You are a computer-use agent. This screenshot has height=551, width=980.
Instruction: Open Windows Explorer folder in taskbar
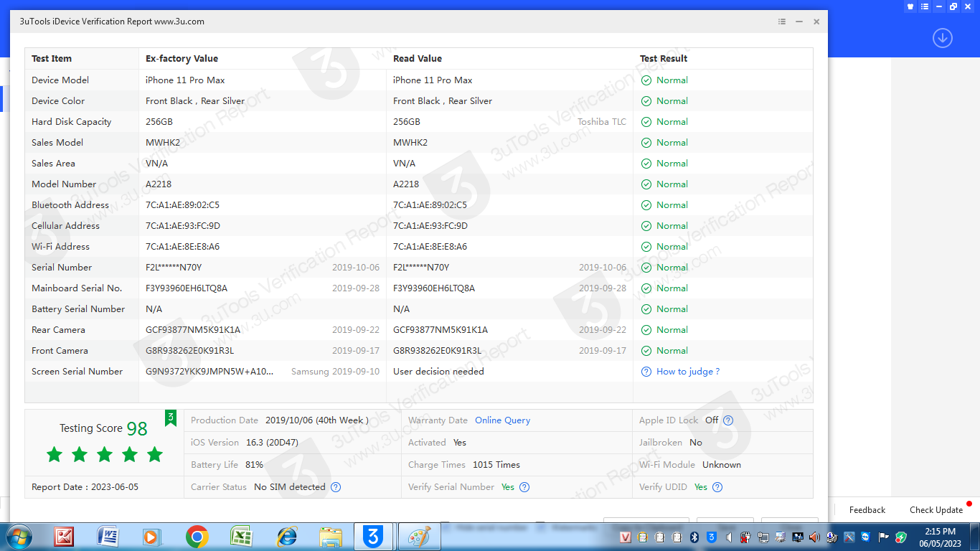pyautogui.click(x=331, y=537)
